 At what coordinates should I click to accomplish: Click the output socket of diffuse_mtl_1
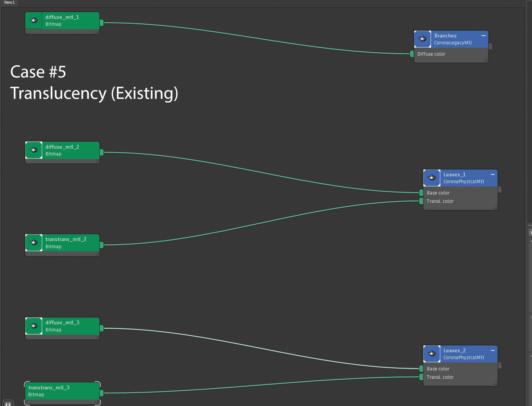[102, 23]
